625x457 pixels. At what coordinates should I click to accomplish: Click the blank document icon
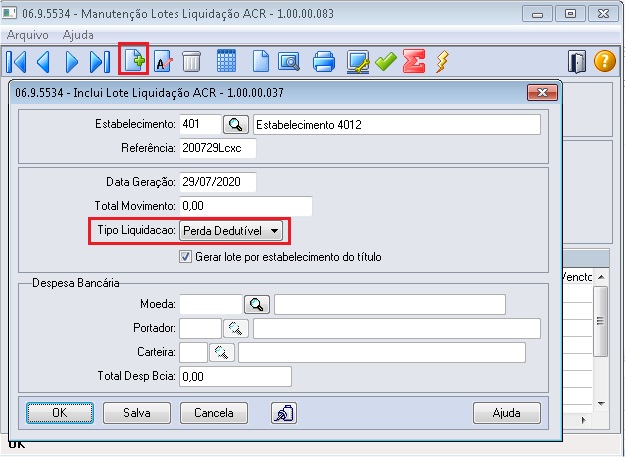(261, 61)
